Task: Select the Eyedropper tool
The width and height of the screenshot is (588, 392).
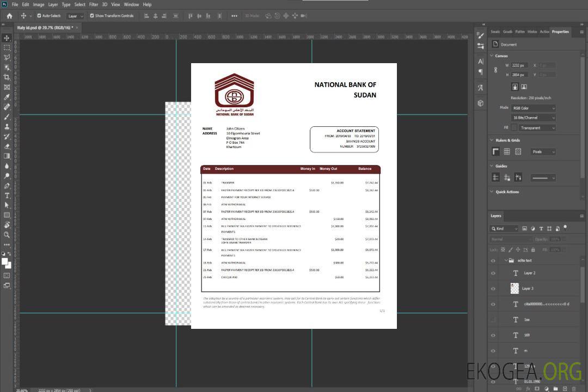Action: pos(7,97)
